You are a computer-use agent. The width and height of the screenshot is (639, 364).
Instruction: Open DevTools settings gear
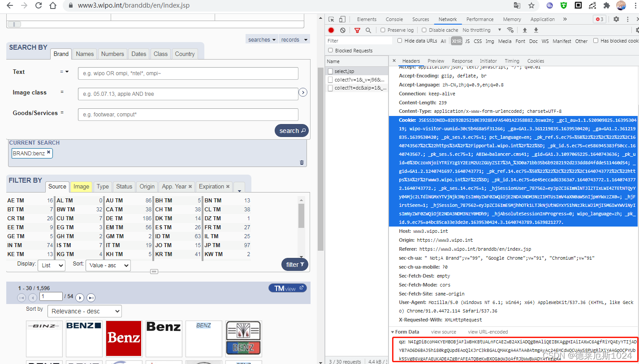tap(616, 19)
